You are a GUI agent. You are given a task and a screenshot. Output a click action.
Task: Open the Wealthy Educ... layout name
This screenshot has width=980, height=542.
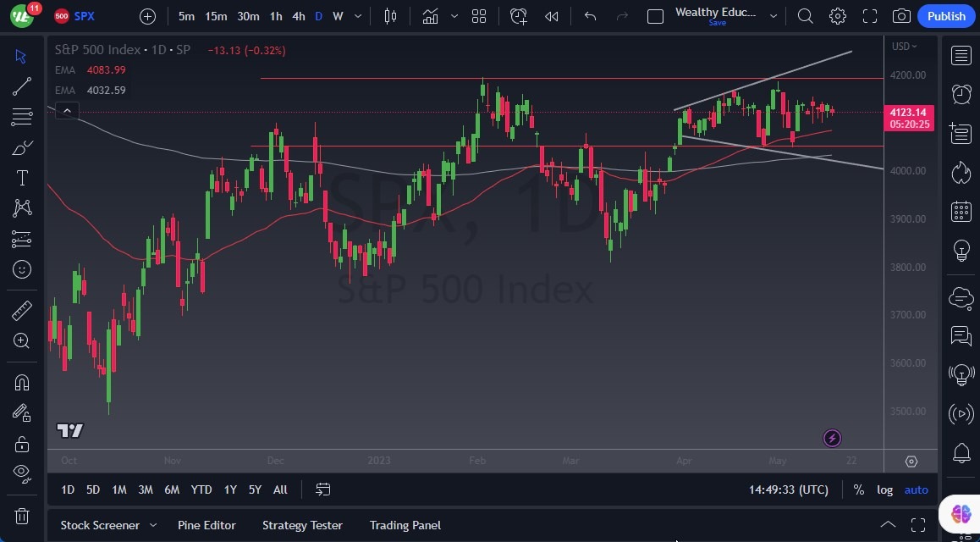[716, 13]
